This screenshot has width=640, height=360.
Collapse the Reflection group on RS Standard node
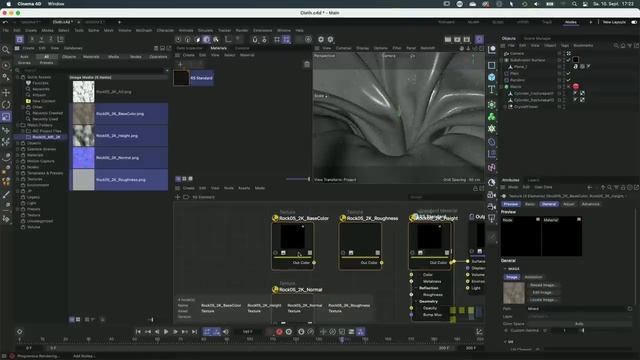[416, 288]
